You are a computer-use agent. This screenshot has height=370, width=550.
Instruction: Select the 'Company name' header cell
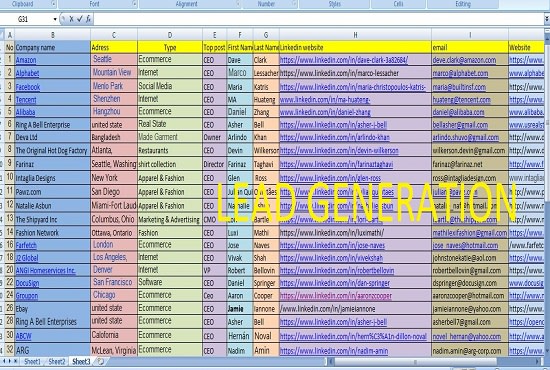click(x=52, y=47)
